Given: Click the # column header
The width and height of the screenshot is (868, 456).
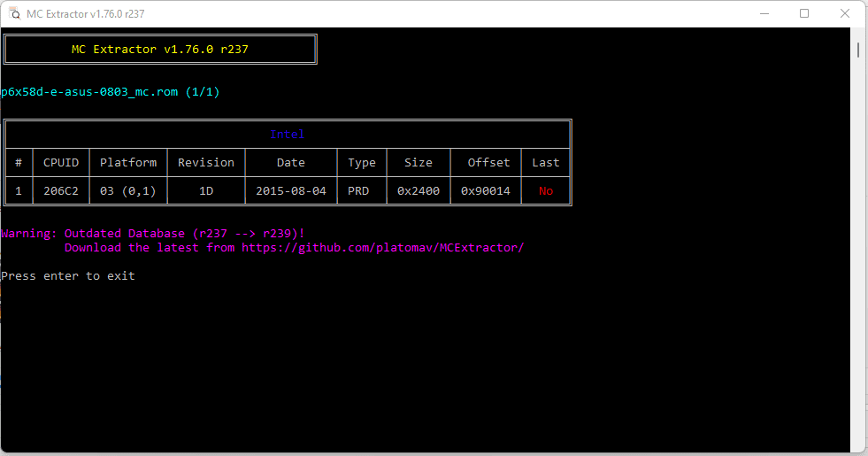Looking at the screenshot, I should tap(19, 162).
